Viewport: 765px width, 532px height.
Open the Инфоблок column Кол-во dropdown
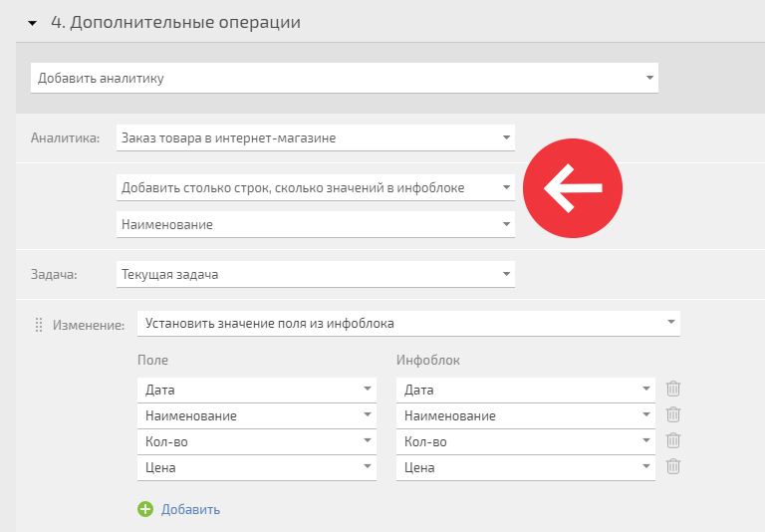[526, 441]
